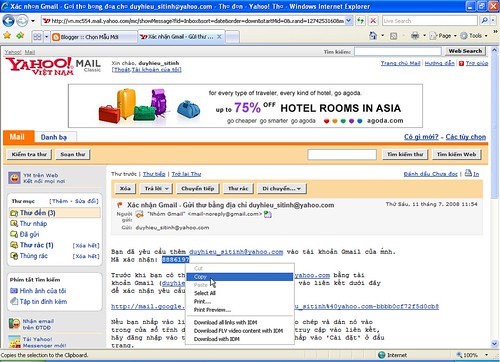Choose Copy in the context menu

point(239,277)
